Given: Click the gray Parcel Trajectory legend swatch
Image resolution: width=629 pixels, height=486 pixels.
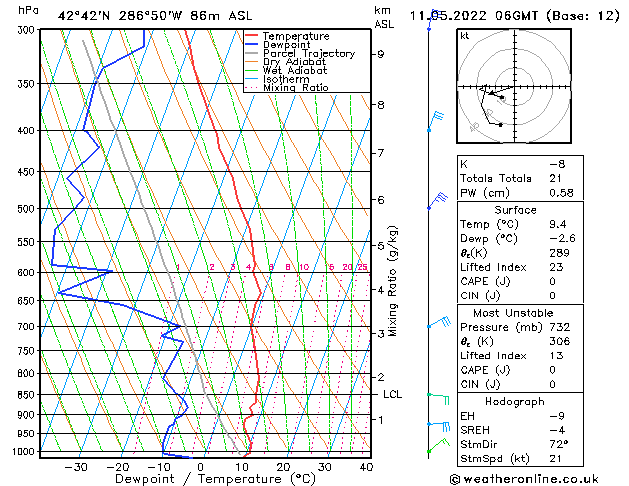Looking at the screenshot, I should click(x=251, y=53).
